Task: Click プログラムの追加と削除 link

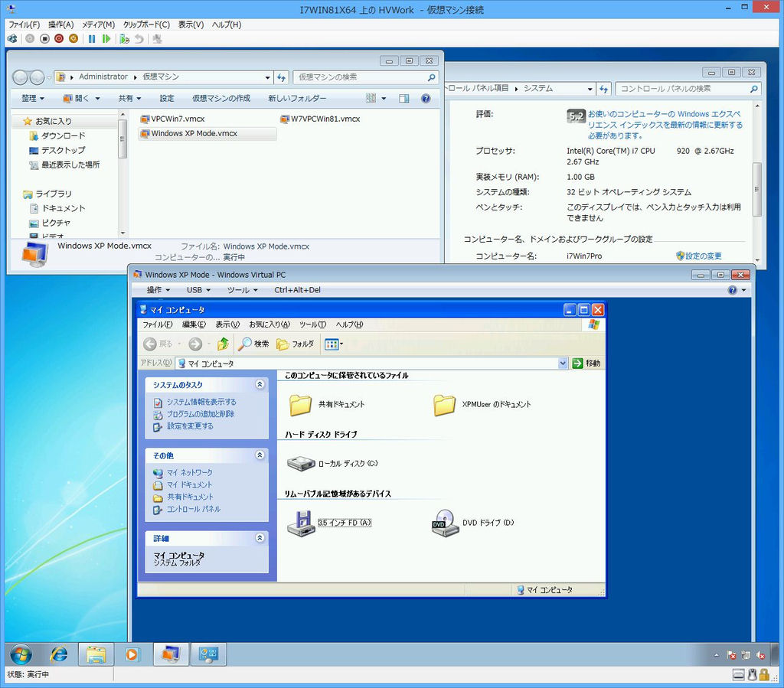Action: point(201,414)
